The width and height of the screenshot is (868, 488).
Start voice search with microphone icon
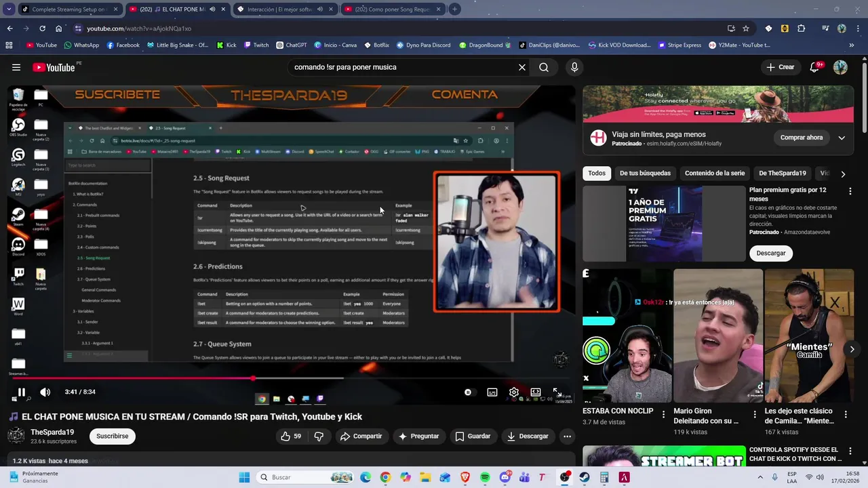coord(574,67)
